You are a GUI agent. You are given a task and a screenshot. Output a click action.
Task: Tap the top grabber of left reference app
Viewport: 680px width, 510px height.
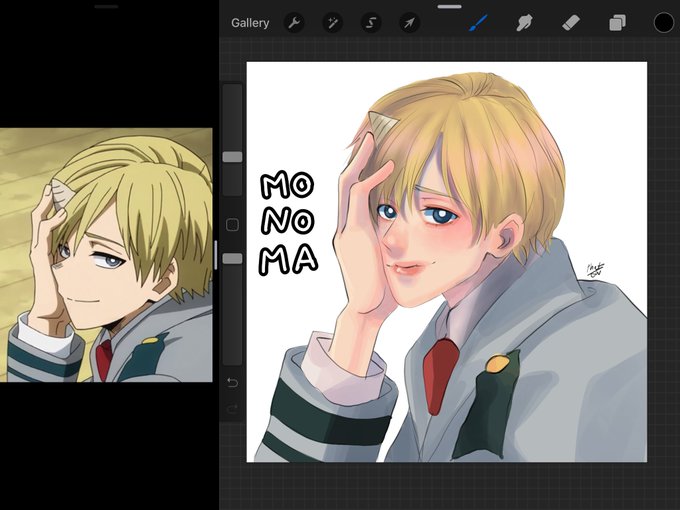click(x=106, y=7)
